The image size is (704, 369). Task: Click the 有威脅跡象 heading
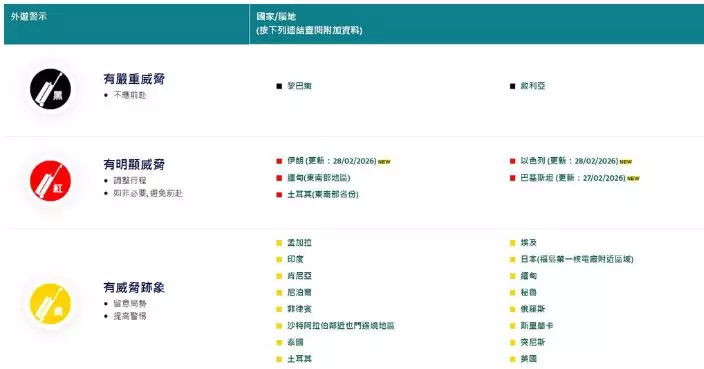coord(134,287)
